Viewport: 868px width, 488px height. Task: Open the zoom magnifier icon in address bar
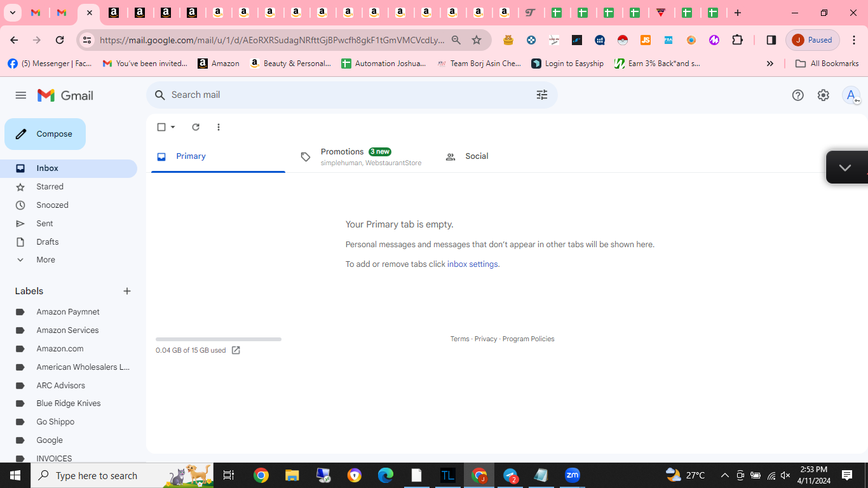pos(456,40)
